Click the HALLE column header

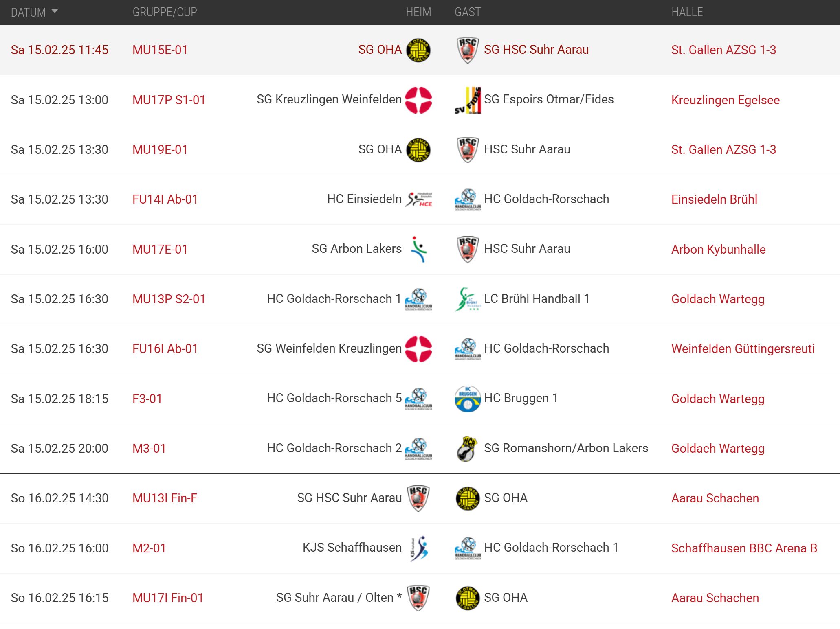[687, 12]
